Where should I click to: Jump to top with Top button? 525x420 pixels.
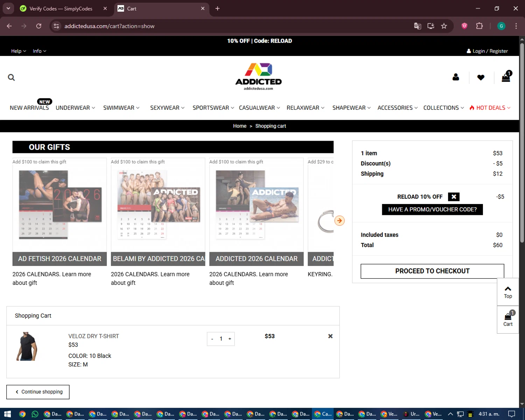point(508,292)
